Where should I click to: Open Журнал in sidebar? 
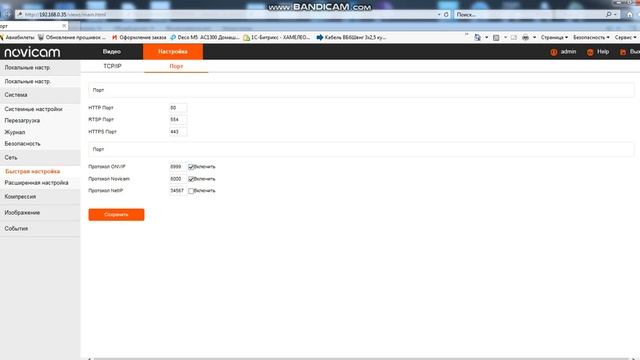pyautogui.click(x=15, y=132)
